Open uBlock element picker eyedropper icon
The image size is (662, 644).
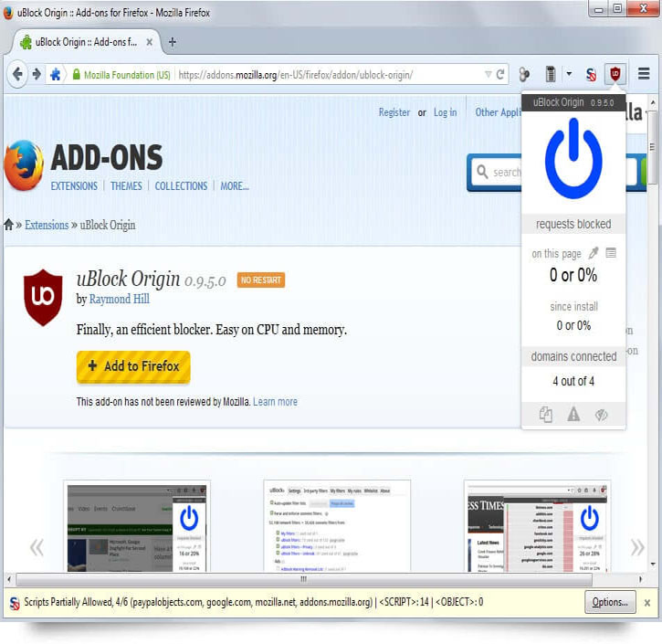[x=594, y=252]
